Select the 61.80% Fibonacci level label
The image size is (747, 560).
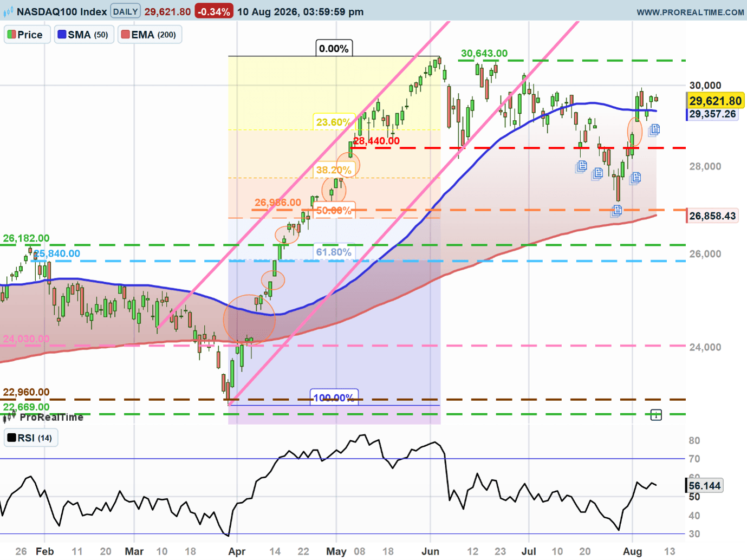[334, 252]
